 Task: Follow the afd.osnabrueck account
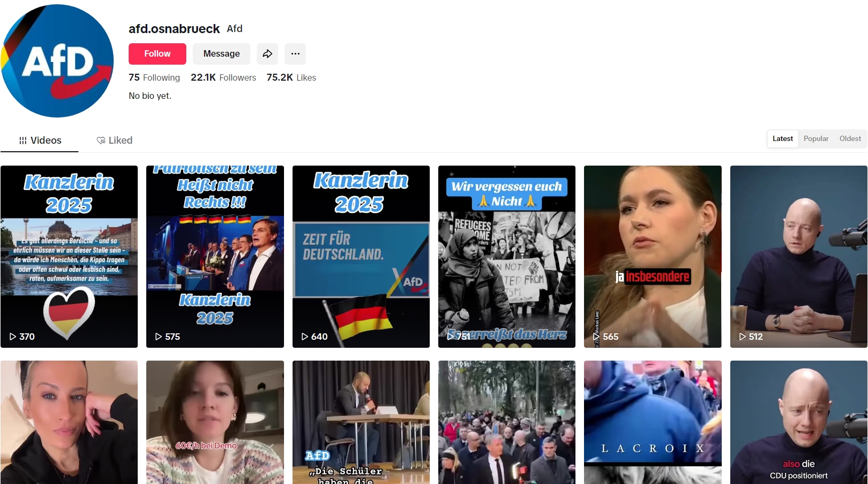pos(157,54)
